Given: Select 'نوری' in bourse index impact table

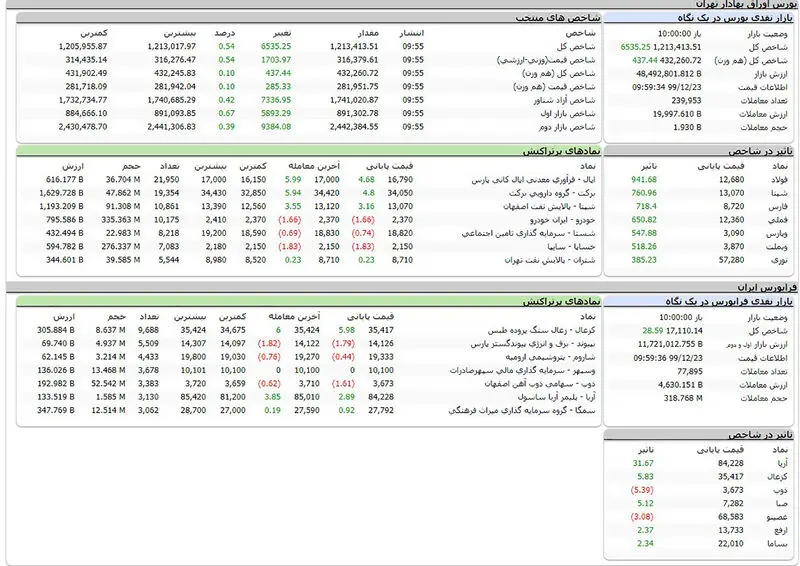Looking at the screenshot, I should [780, 260].
